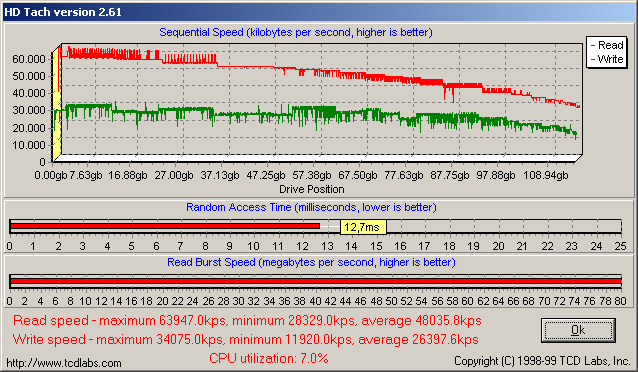Click the Random Access Time heading

[311, 207]
